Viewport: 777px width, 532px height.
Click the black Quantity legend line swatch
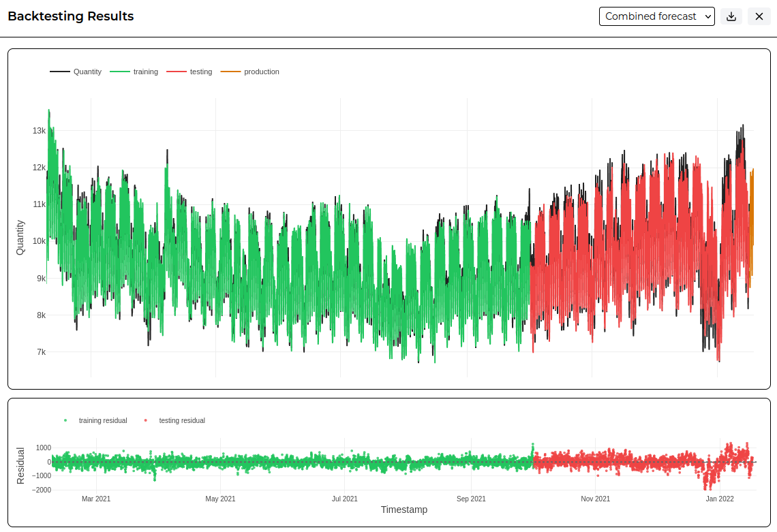[x=59, y=72]
